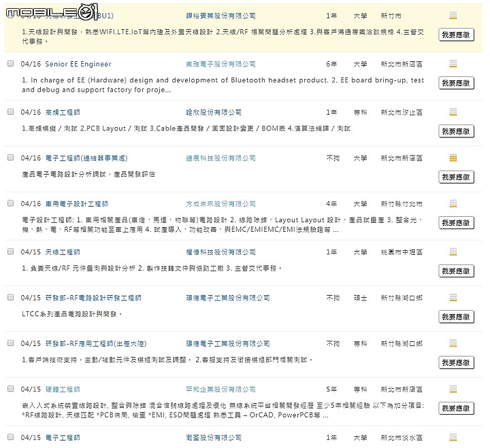
Task: Click the 6年 experience value
Action: click(331, 64)
